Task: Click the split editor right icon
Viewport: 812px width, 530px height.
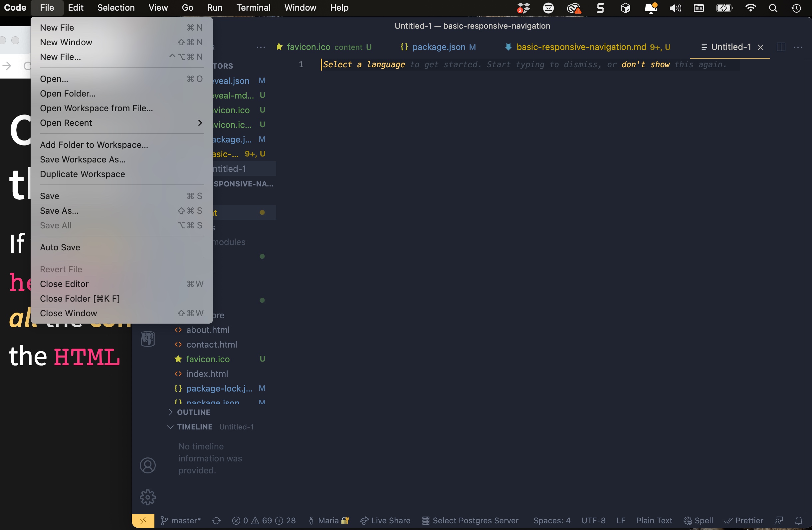Action: coord(781,47)
